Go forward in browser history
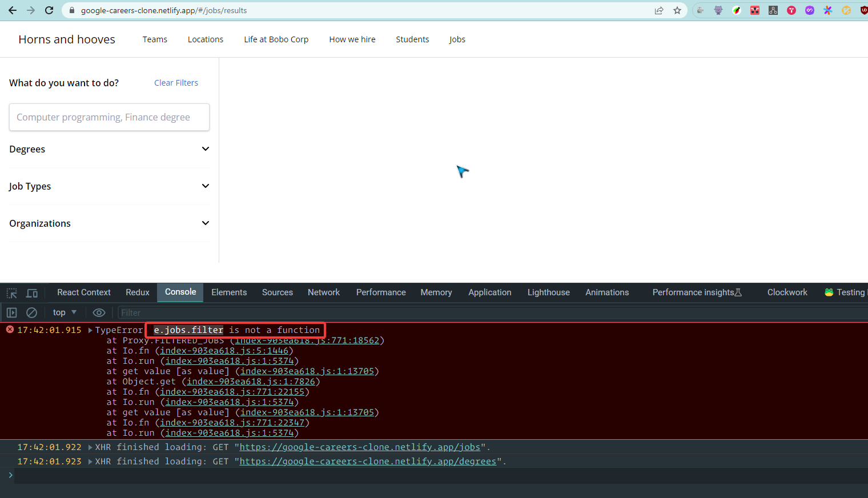868x498 pixels. coord(31,10)
